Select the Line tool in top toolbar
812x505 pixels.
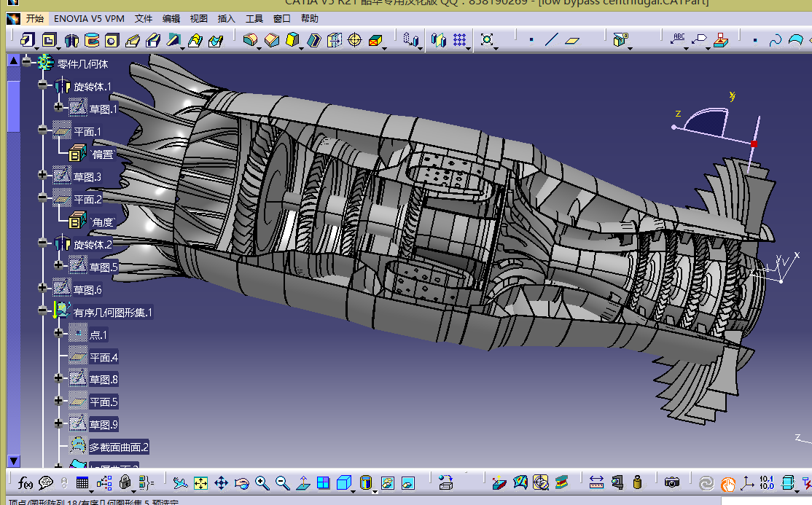coord(552,40)
